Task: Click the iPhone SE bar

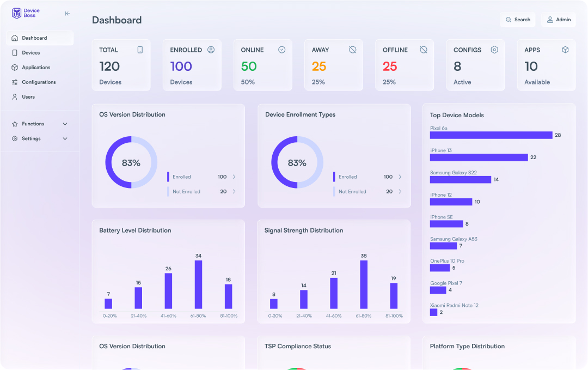Action: coord(446,223)
